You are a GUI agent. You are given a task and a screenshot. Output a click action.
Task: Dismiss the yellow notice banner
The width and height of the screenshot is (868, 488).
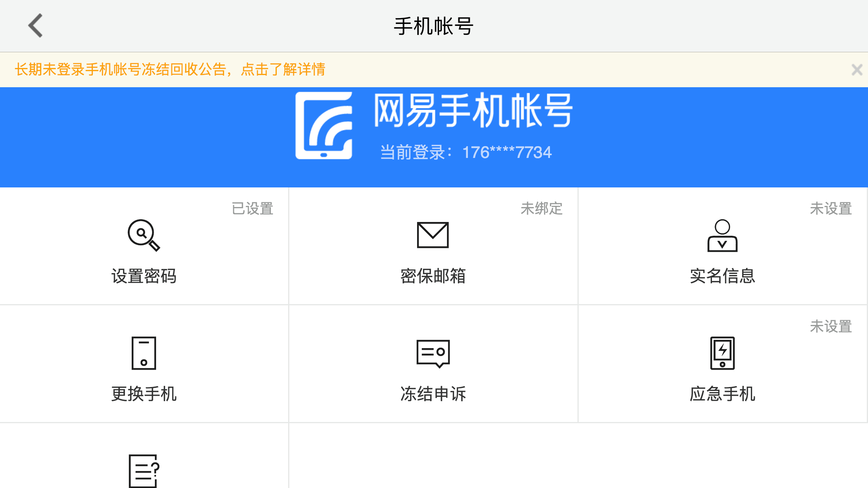click(x=857, y=70)
